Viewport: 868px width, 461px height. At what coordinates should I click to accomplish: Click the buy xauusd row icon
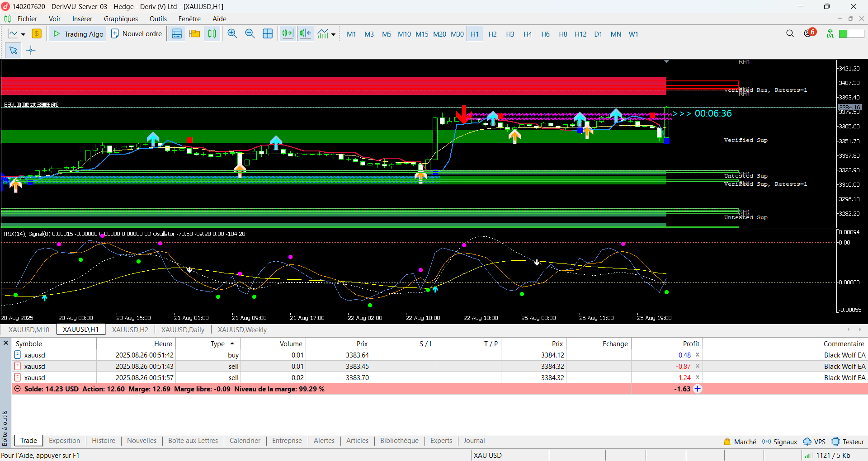click(18, 355)
